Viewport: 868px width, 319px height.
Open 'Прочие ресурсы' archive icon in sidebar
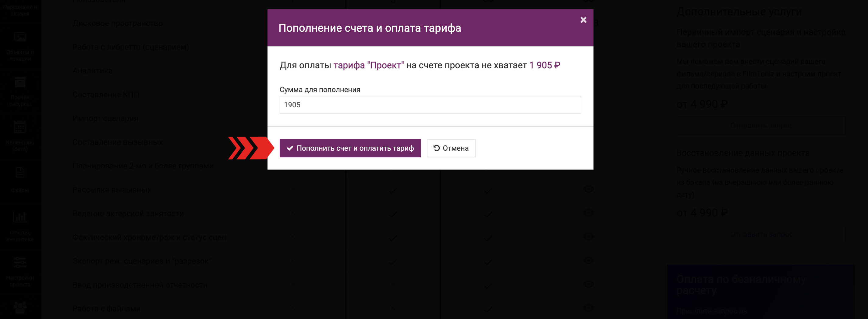click(20, 82)
